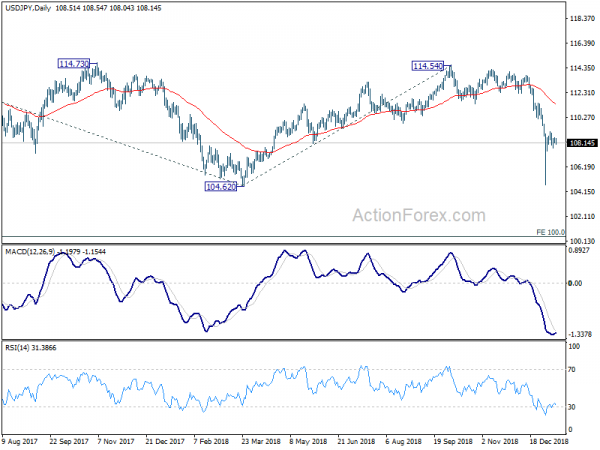Select the current price tag 108.145
The height and width of the screenshot is (450, 600).
[x=582, y=143]
